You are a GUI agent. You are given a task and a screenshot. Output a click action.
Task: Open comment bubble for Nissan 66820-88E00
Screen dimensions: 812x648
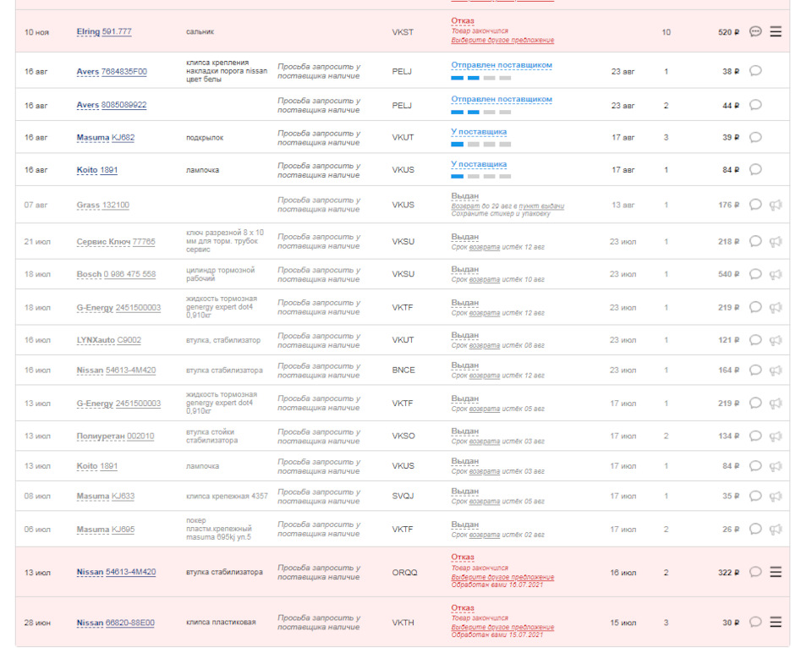click(x=755, y=622)
